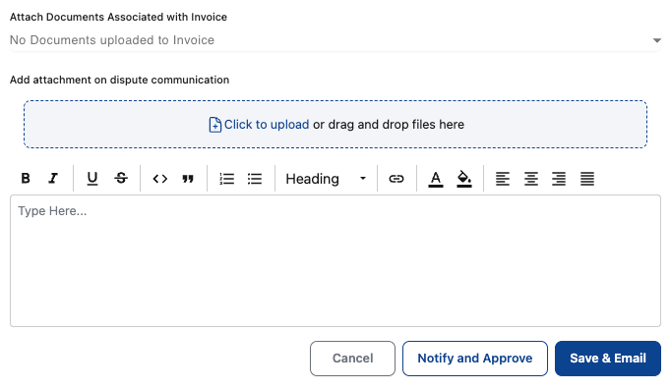Viewport: 670px width, 388px height.
Task: Click the 'Click to upload' link
Action: click(x=266, y=124)
